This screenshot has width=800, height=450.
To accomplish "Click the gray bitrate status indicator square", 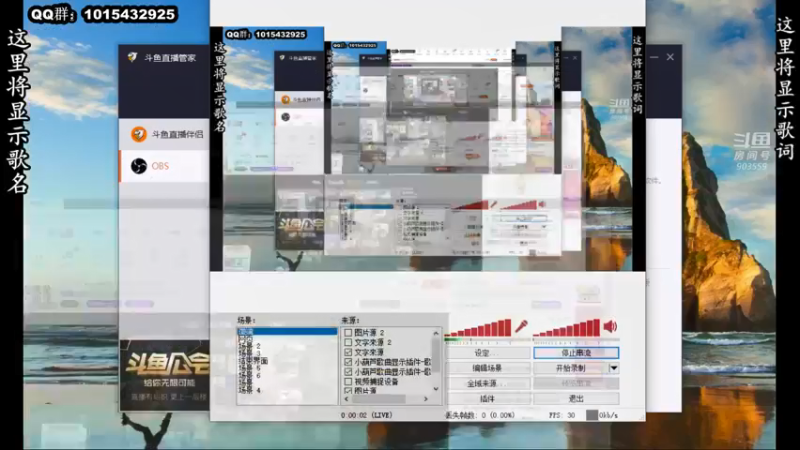I will pos(591,415).
